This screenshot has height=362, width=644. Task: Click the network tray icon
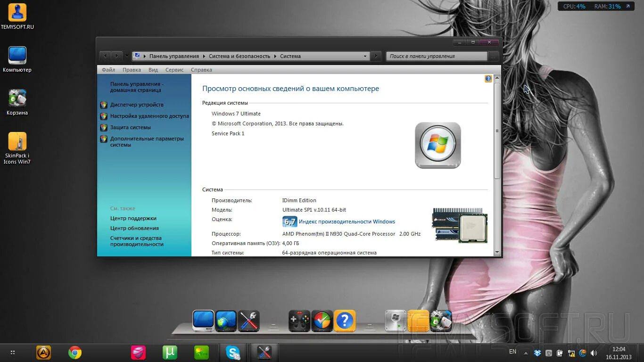tap(571, 353)
